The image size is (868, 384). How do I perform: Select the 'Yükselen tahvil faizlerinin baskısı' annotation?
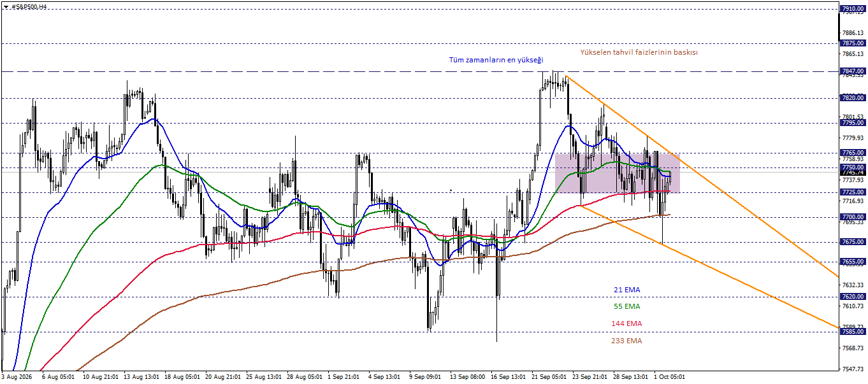click(639, 52)
